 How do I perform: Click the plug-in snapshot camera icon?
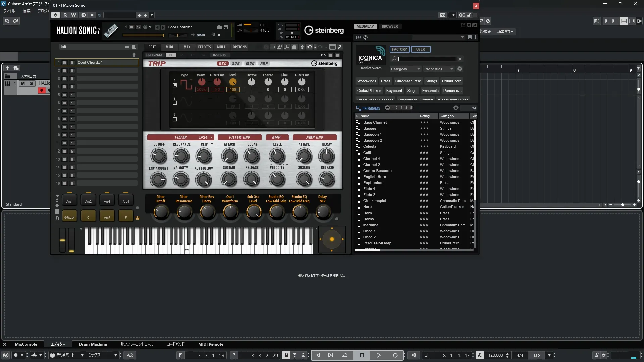pos(443,15)
